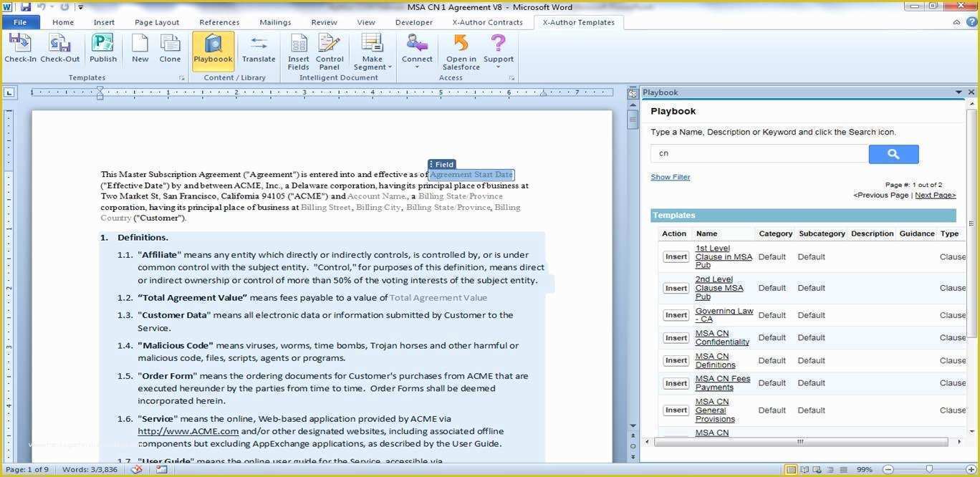Open the Undo history dropdown arrow
Viewport: 980px width, 477px height.
click(52, 7)
